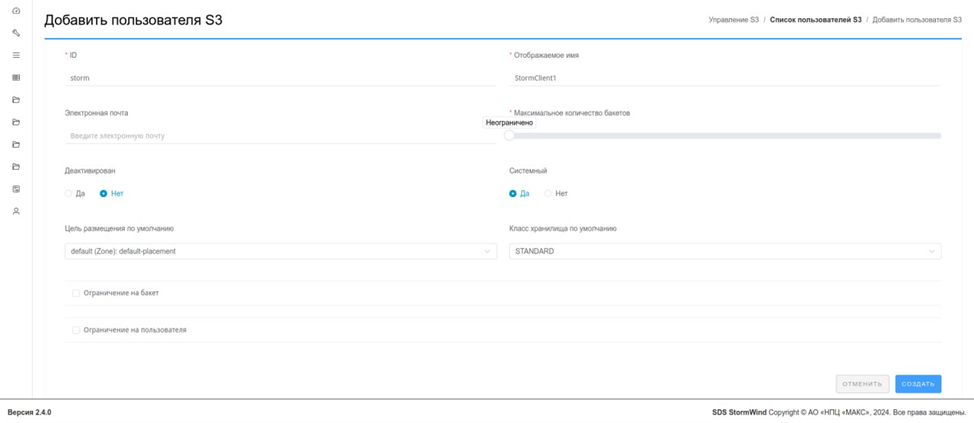Enable 'Ограничение на бакет' checkbox
The width and height of the screenshot is (974, 423).
[x=76, y=293]
